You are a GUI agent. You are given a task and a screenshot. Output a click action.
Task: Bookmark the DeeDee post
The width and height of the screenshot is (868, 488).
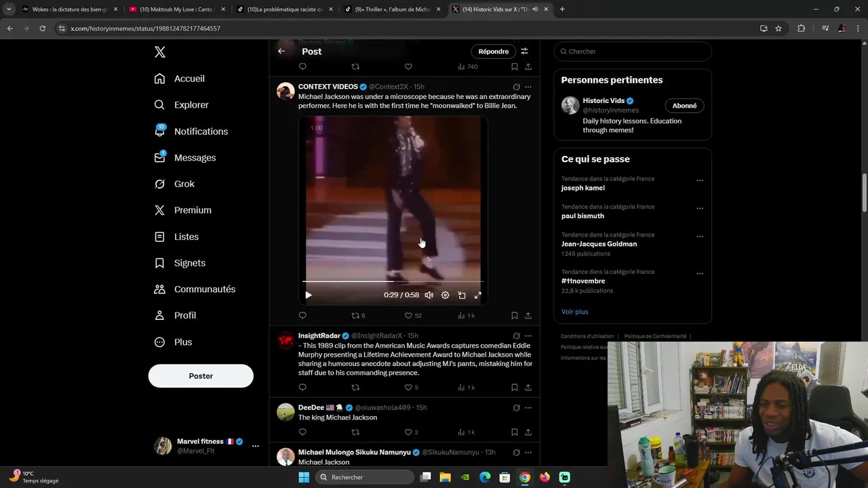[515, 432]
